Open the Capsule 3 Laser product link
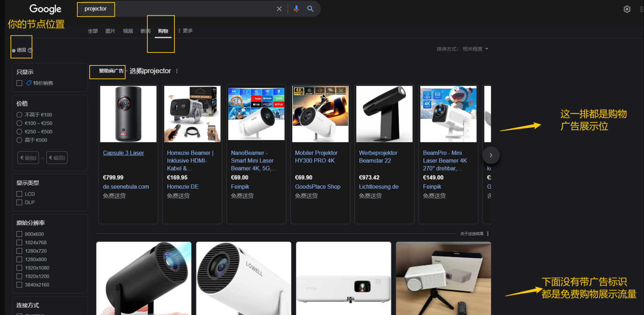The height and width of the screenshot is (315, 644). (x=123, y=153)
